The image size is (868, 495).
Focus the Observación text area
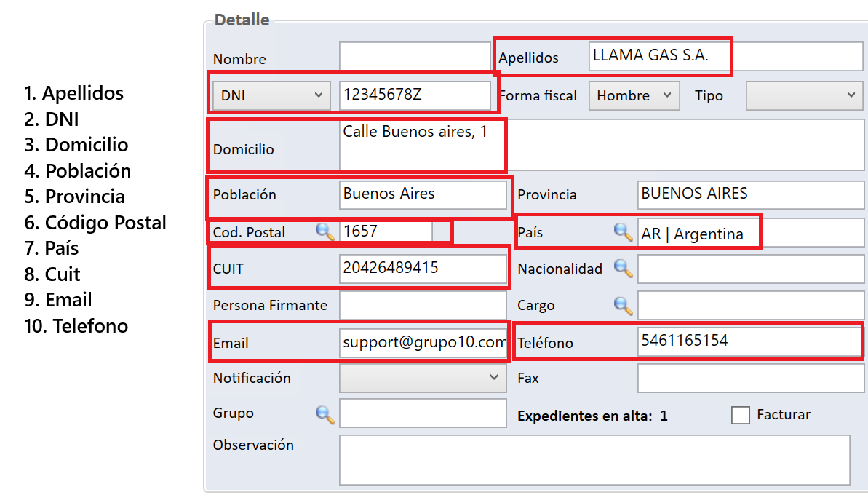coord(594,459)
